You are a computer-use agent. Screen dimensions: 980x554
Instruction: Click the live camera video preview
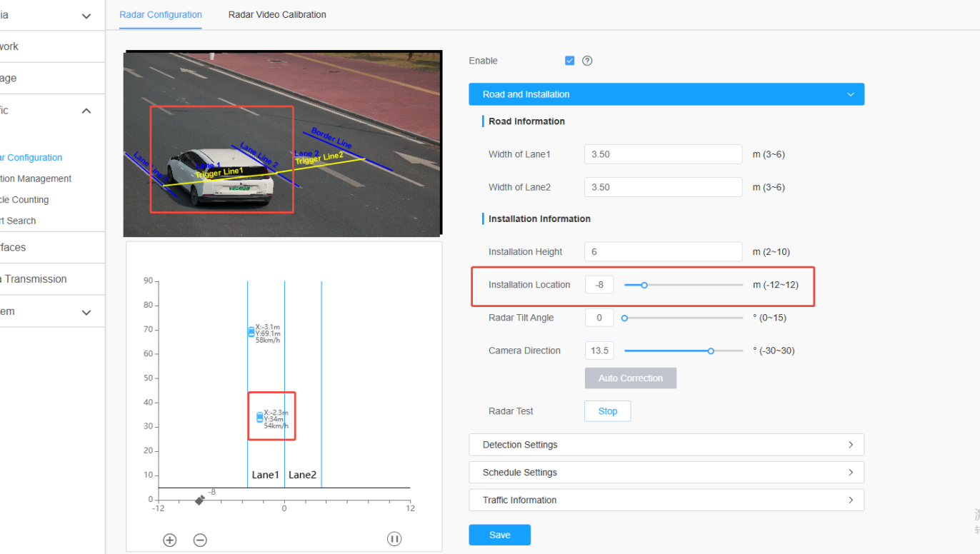point(282,143)
